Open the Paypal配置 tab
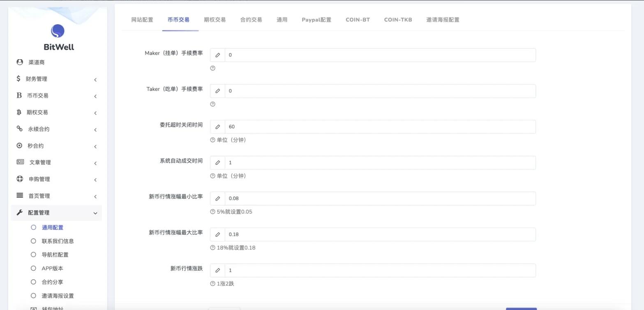Viewport: 644px width, 310px height. [316, 20]
